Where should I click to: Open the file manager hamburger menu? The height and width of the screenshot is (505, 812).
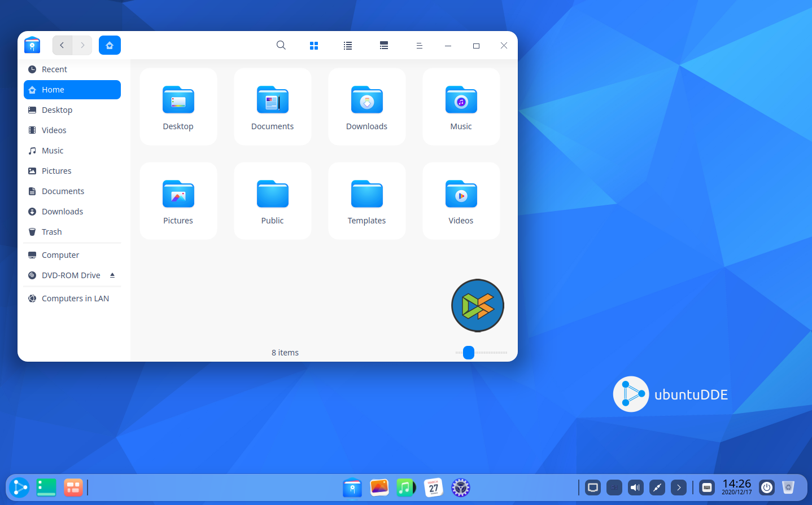coord(419,46)
